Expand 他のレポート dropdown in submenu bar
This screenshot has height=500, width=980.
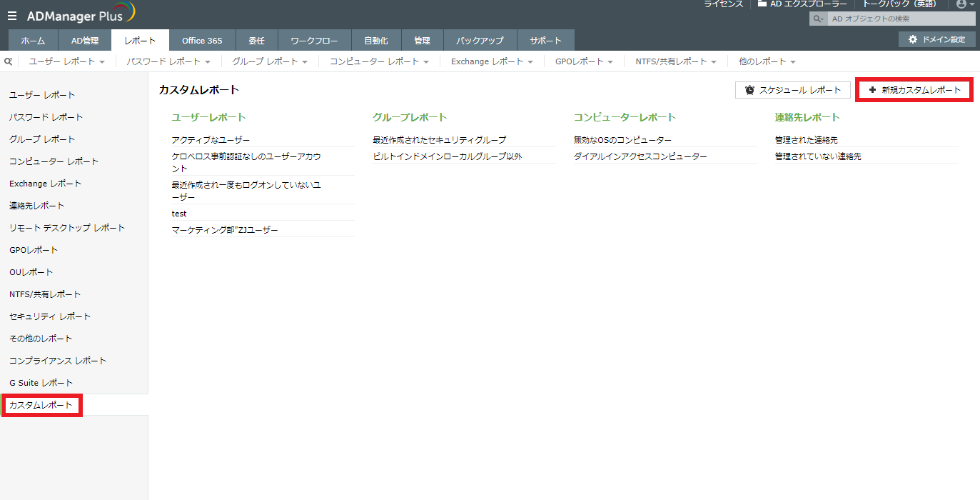click(x=767, y=61)
